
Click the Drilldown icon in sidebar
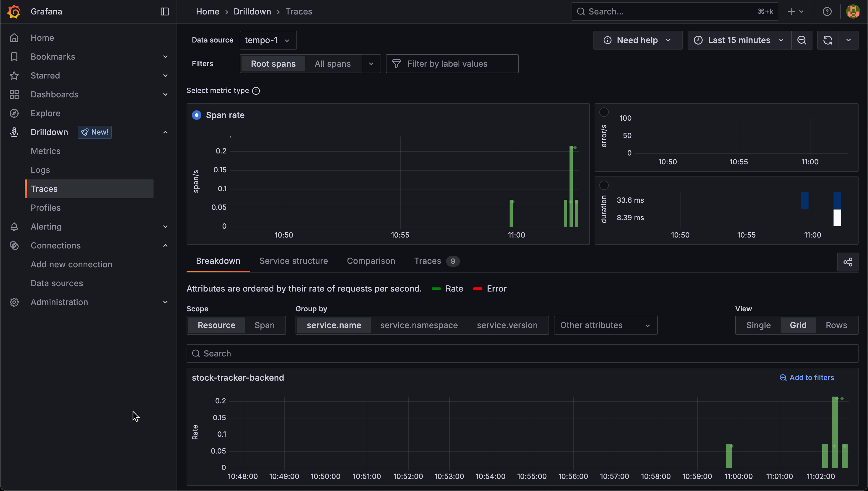coord(14,132)
